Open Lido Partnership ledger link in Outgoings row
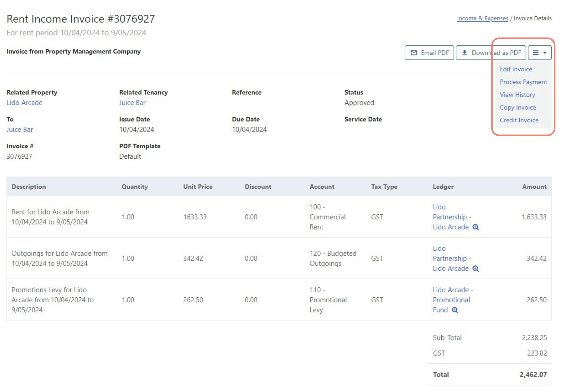Screen dimensions: 569x392 [452, 259]
